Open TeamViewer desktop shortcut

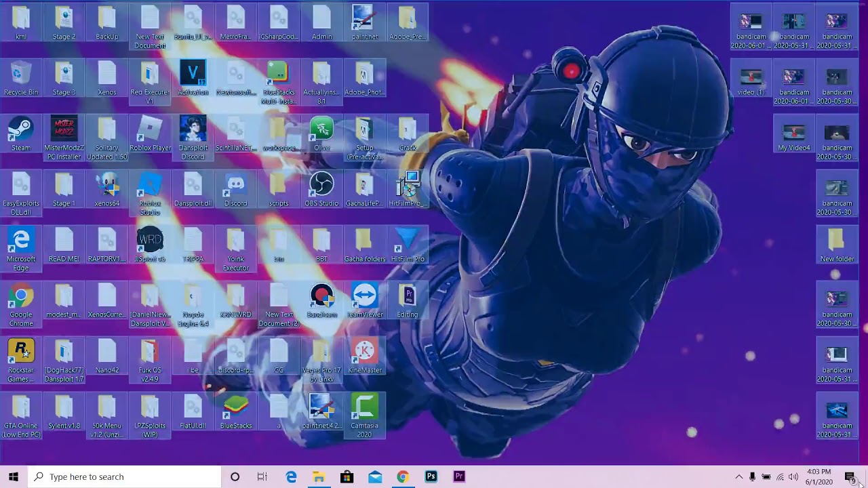click(365, 300)
